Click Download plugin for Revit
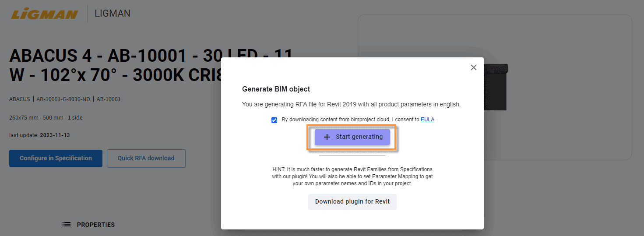The width and height of the screenshot is (644, 236). tap(352, 202)
